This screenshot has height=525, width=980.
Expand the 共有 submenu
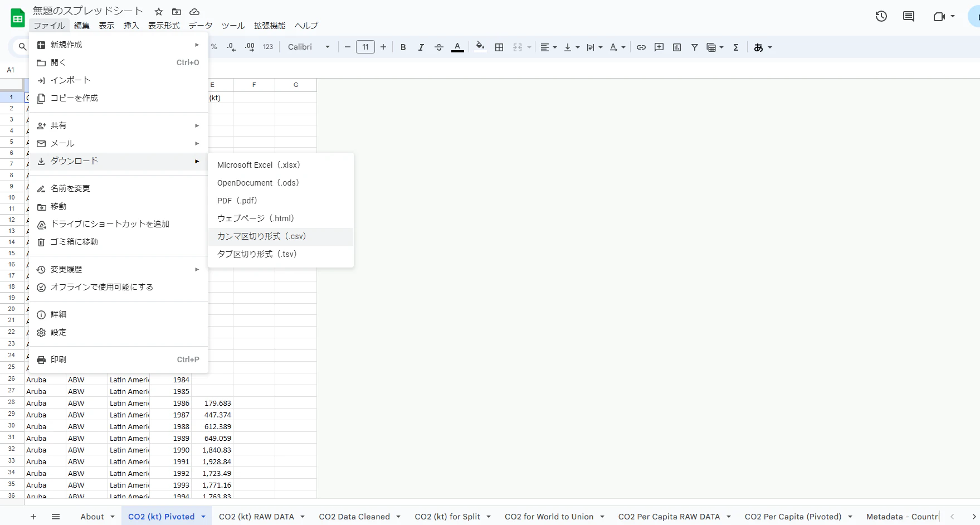pyautogui.click(x=119, y=125)
